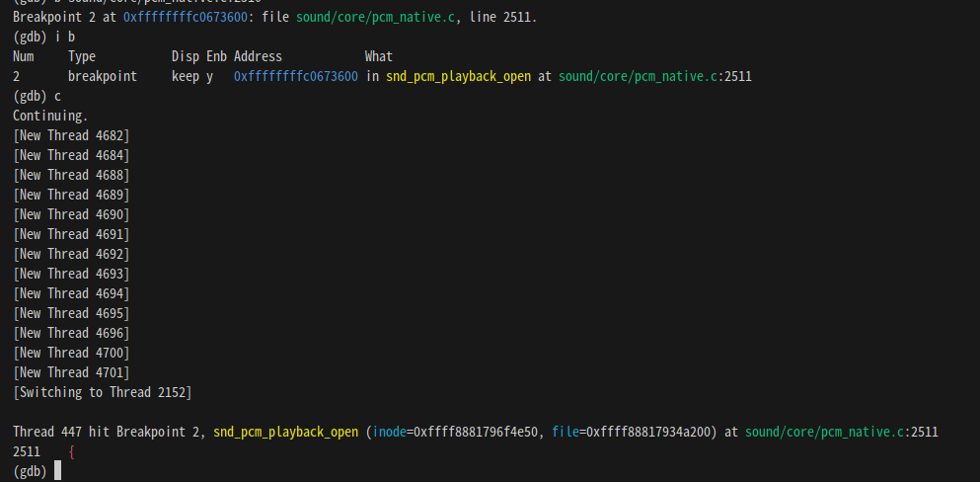Viewport: 980px width, 482px height.
Task: Click the 'Num' column header
Action: click(x=23, y=57)
